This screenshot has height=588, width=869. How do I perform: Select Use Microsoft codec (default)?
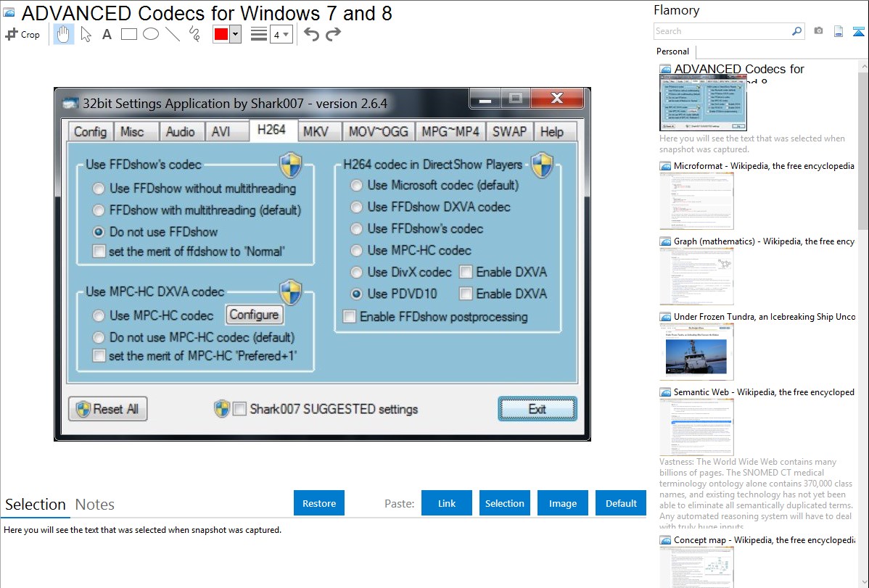356,185
